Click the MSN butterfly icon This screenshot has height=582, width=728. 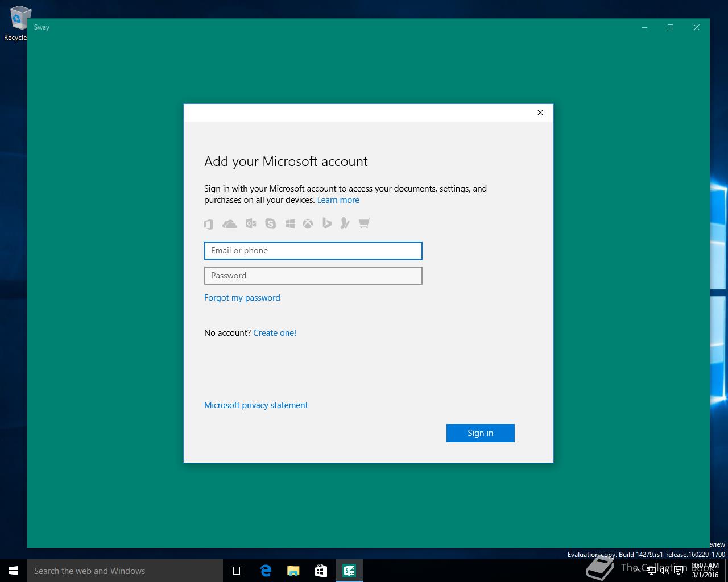point(345,223)
